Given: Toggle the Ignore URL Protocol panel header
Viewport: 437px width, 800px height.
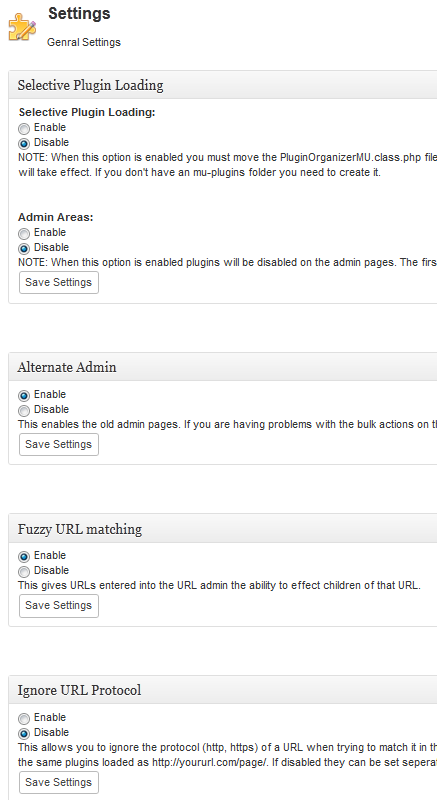Looking at the screenshot, I should tap(223, 690).
